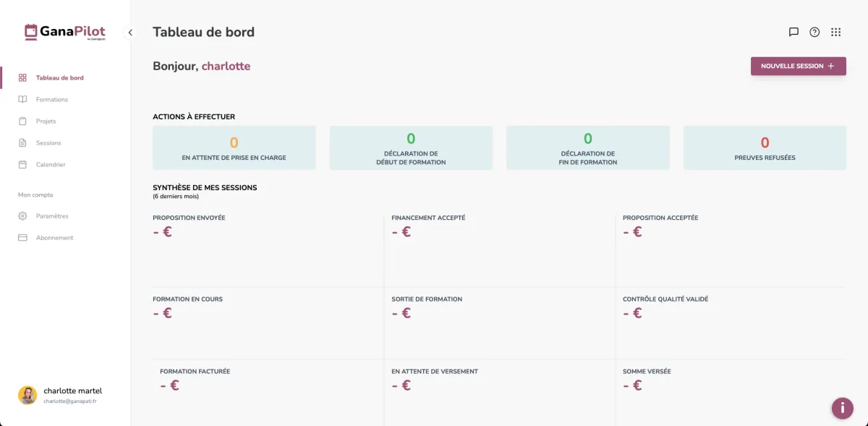Click the Paramètres gear icon
This screenshot has width=868, height=426.
click(x=22, y=216)
